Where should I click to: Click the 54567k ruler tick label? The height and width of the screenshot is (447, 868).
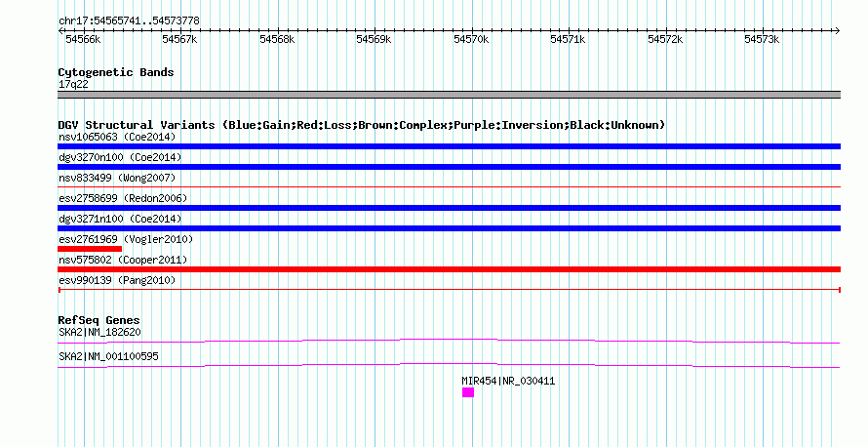179,39
